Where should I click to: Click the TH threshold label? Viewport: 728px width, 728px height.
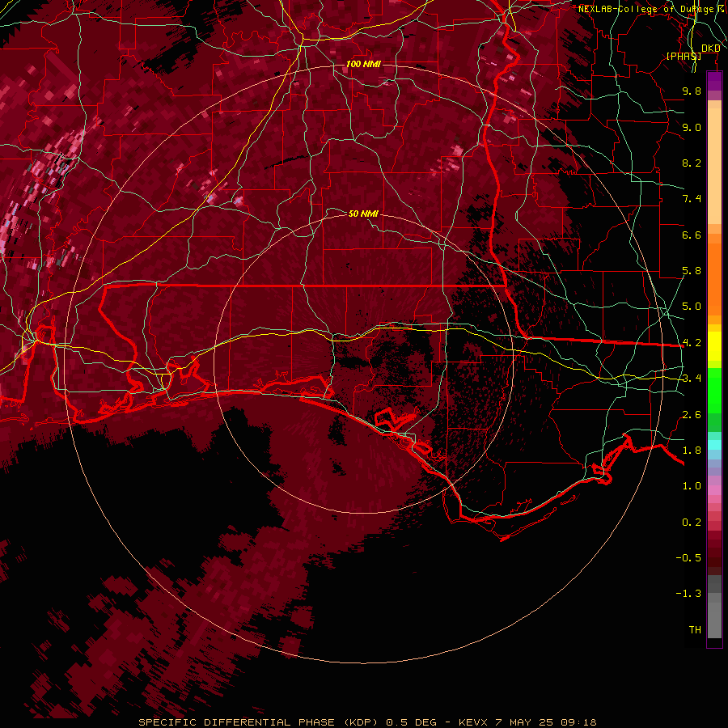pyautogui.click(x=695, y=630)
